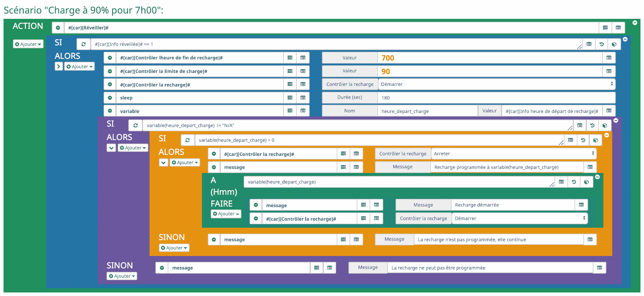Click the list icon beside the Valeur 90 field
The image size is (644, 296).
coord(609,71)
